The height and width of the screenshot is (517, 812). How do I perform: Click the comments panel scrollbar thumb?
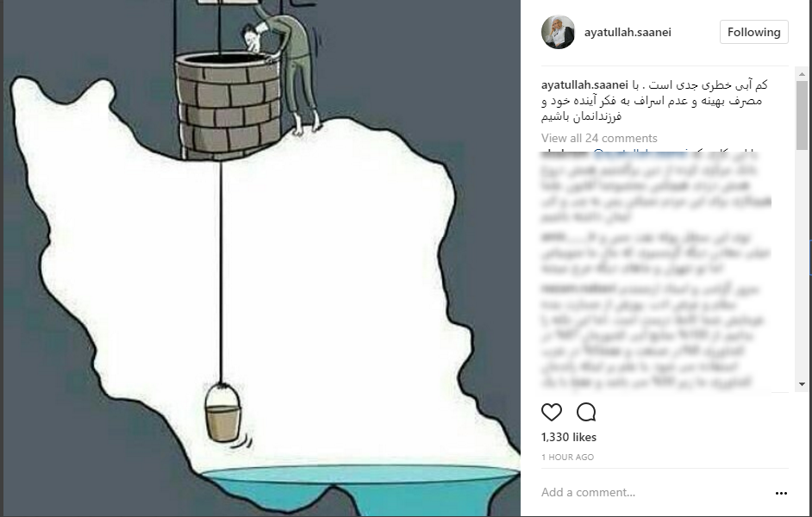pyautogui.click(x=803, y=115)
